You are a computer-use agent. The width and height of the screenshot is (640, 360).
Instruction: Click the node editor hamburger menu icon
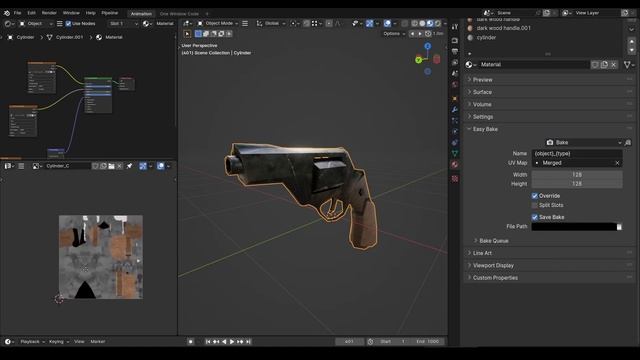point(60,24)
